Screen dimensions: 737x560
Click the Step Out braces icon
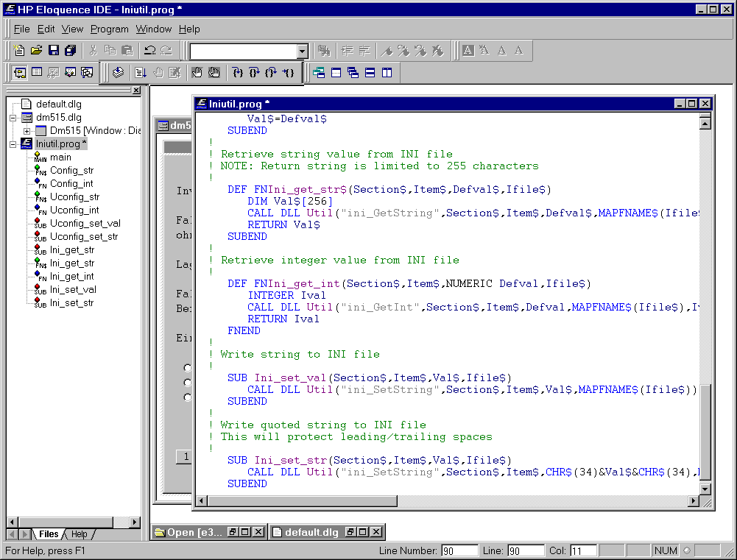coord(271,72)
